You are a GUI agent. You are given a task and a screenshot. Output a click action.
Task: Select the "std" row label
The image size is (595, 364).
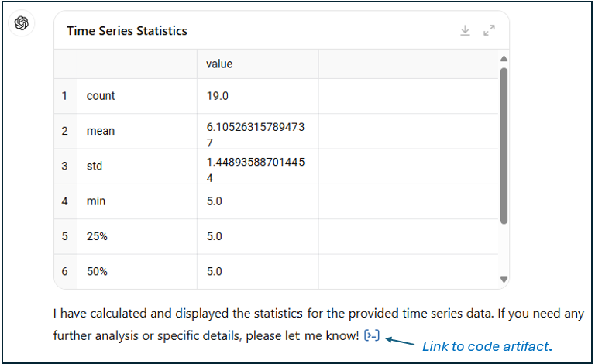[95, 166]
